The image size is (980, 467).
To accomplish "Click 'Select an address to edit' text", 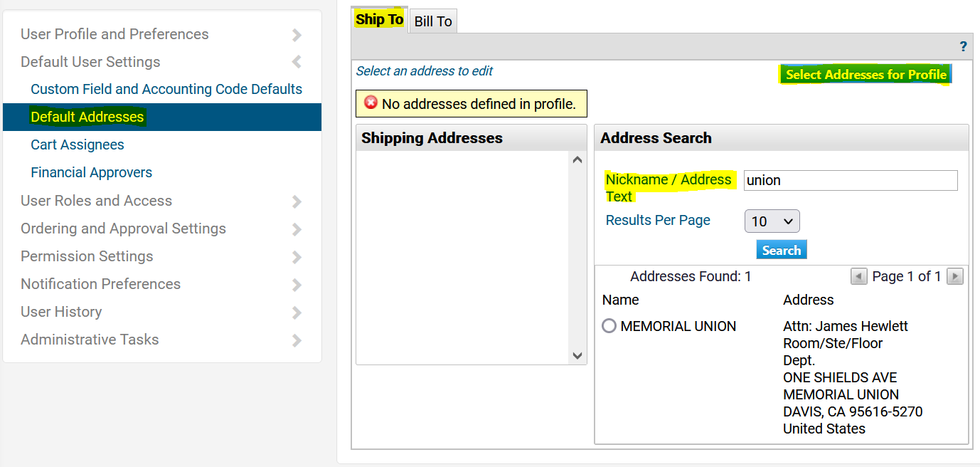I will (x=425, y=71).
